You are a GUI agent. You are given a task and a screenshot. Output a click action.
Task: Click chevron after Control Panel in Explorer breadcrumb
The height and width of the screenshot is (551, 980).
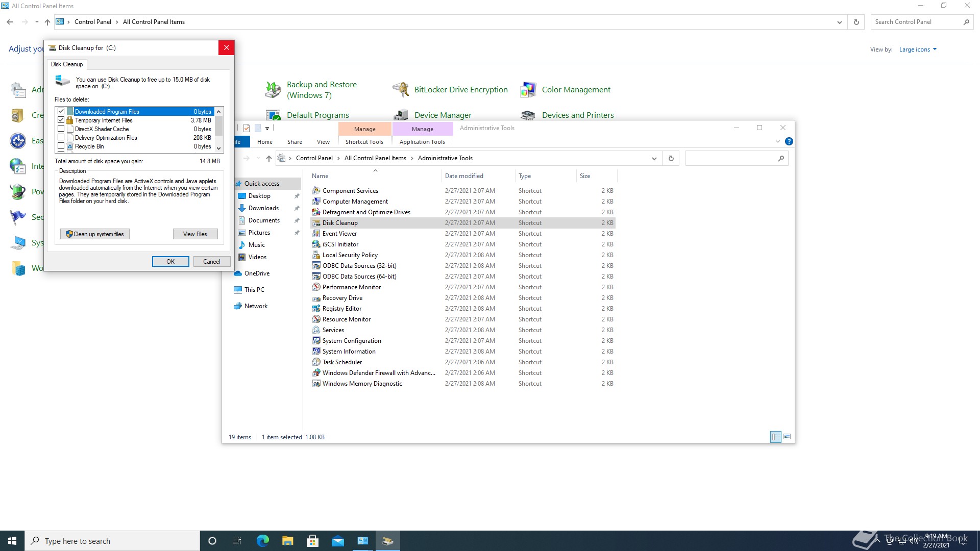pos(338,158)
